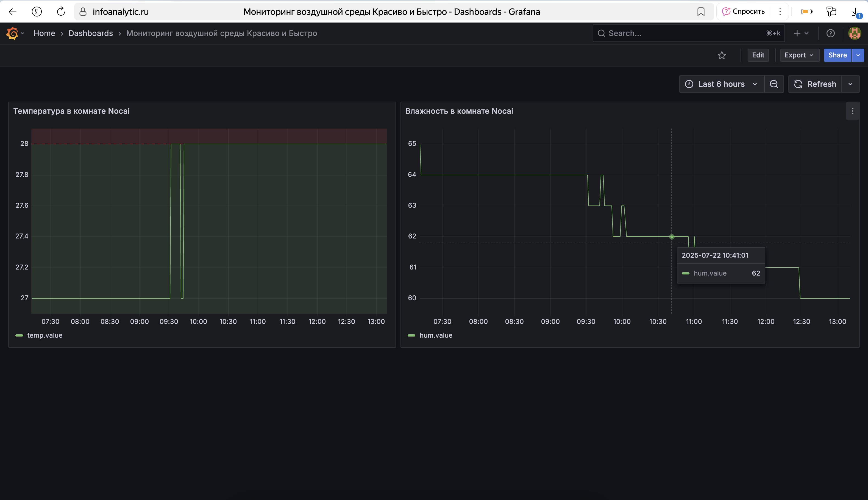This screenshot has width=868, height=500.
Task: Star this dashboard as favorite
Action: (x=722, y=55)
